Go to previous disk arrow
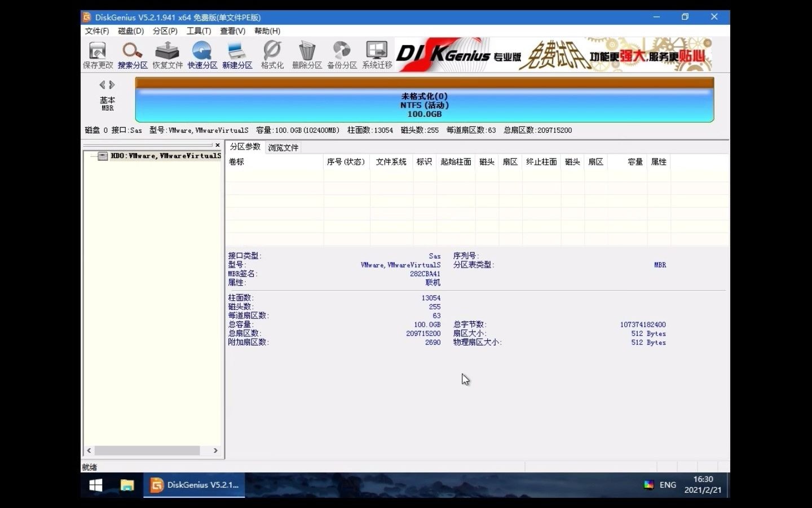Image resolution: width=812 pixels, height=508 pixels. coord(102,85)
